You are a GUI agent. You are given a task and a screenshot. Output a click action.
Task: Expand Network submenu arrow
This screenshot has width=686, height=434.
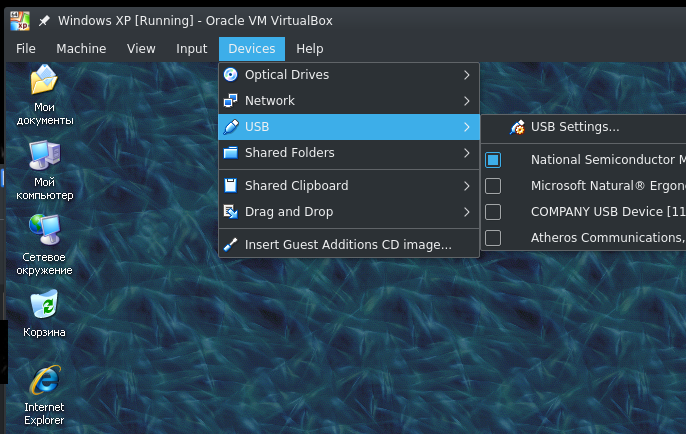click(466, 101)
